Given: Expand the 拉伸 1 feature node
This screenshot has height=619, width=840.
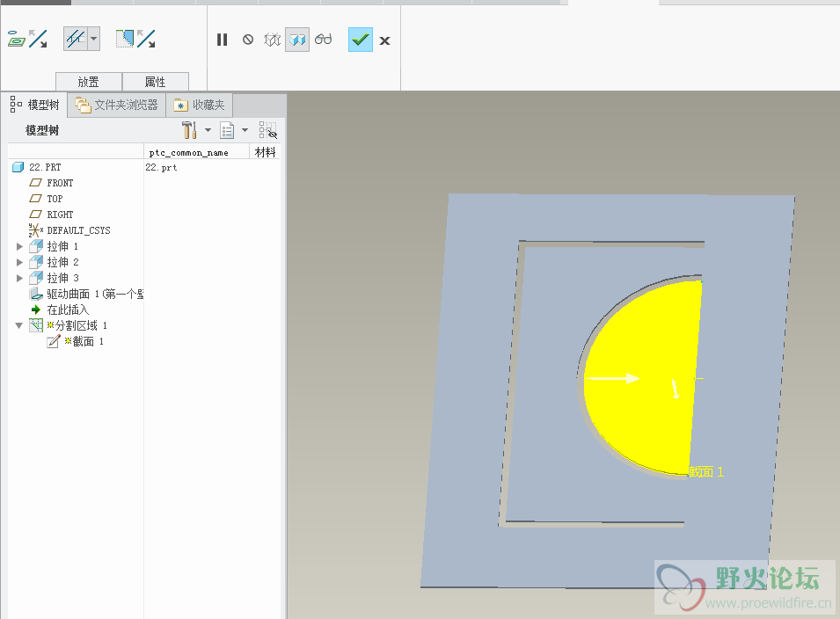Looking at the screenshot, I should pos(20,246).
